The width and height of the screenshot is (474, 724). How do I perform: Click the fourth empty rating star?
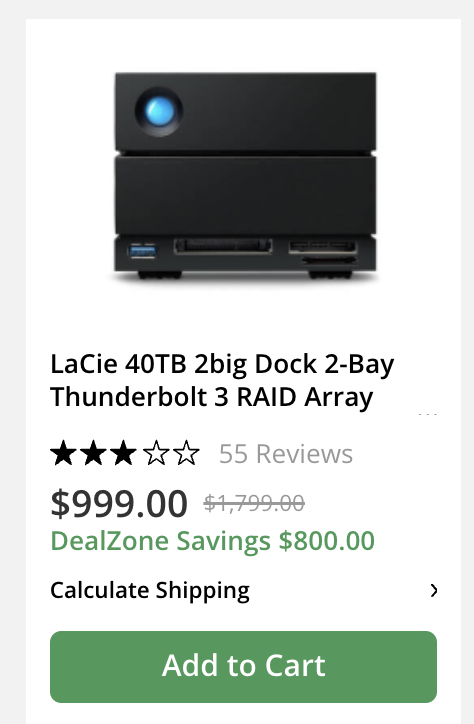156,453
